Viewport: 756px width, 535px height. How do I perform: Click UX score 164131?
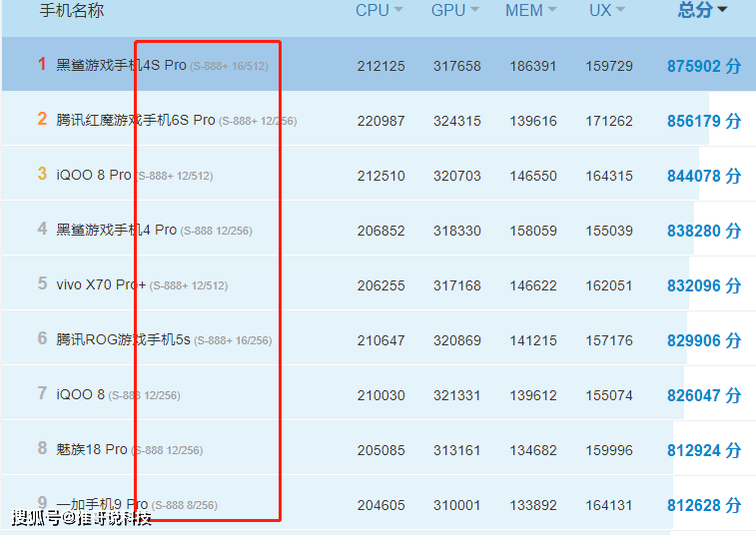609,506
